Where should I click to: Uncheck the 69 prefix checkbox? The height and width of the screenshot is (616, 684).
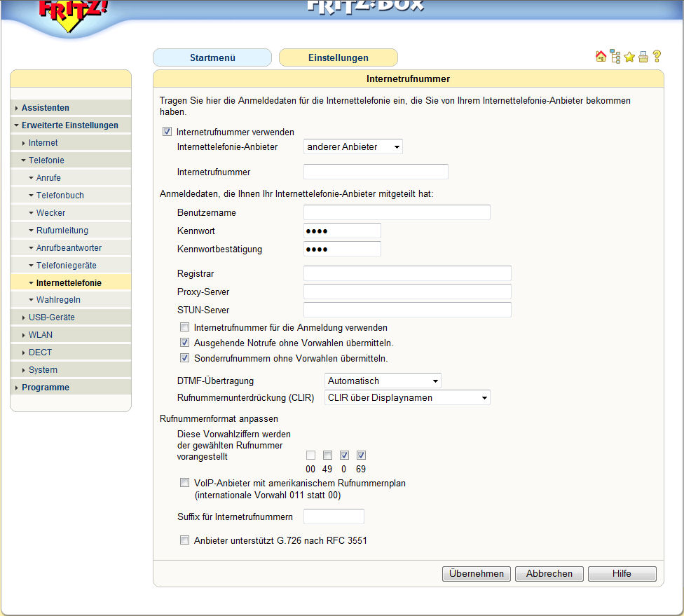361,455
